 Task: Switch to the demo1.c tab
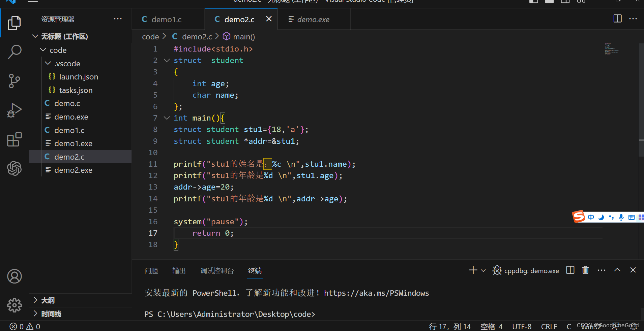tap(168, 19)
